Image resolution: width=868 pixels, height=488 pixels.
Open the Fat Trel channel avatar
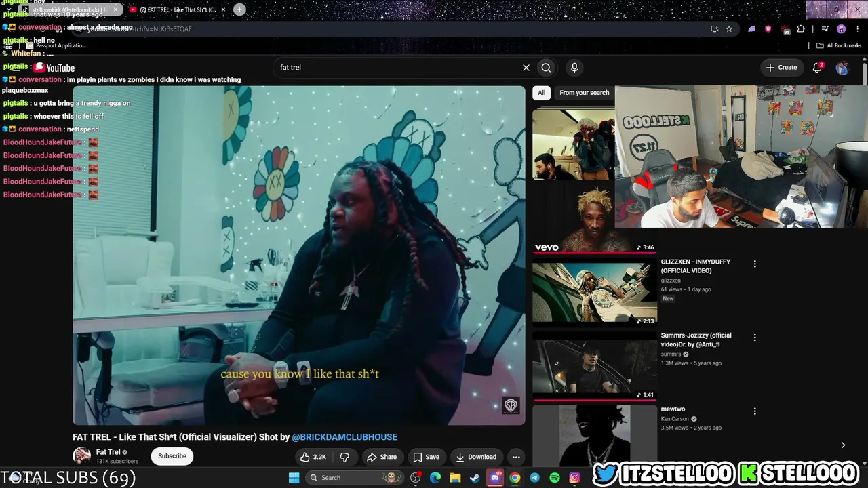82,456
